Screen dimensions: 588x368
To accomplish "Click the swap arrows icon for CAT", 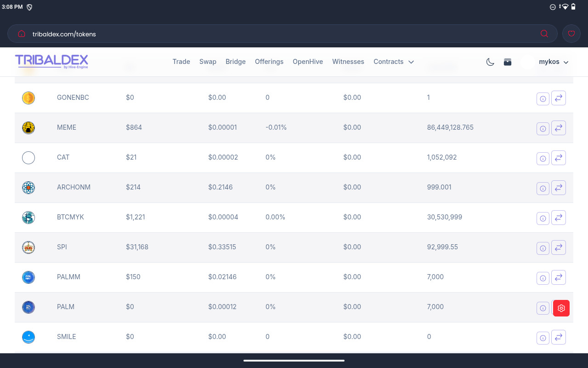I will (x=559, y=158).
